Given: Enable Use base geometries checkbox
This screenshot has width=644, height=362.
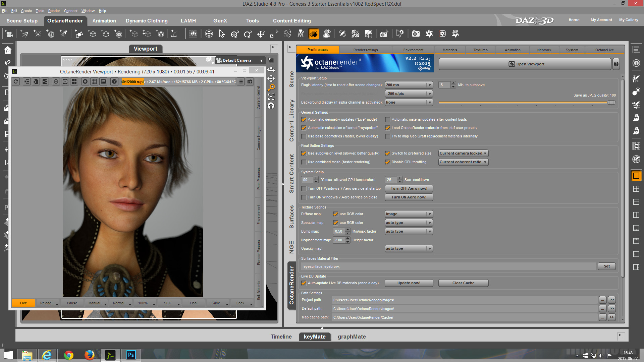Looking at the screenshot, I should click(304, 136).
